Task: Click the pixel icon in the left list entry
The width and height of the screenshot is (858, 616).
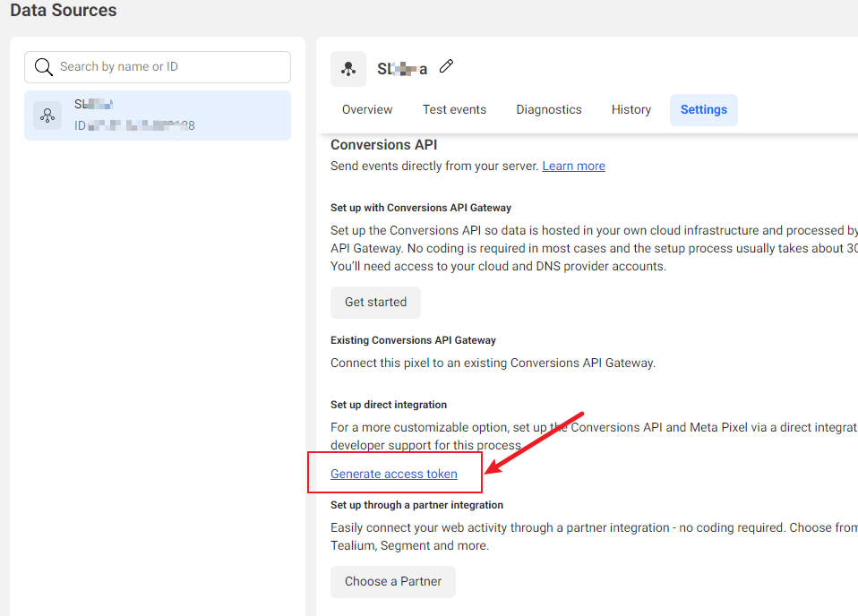Action: (47, 115)
